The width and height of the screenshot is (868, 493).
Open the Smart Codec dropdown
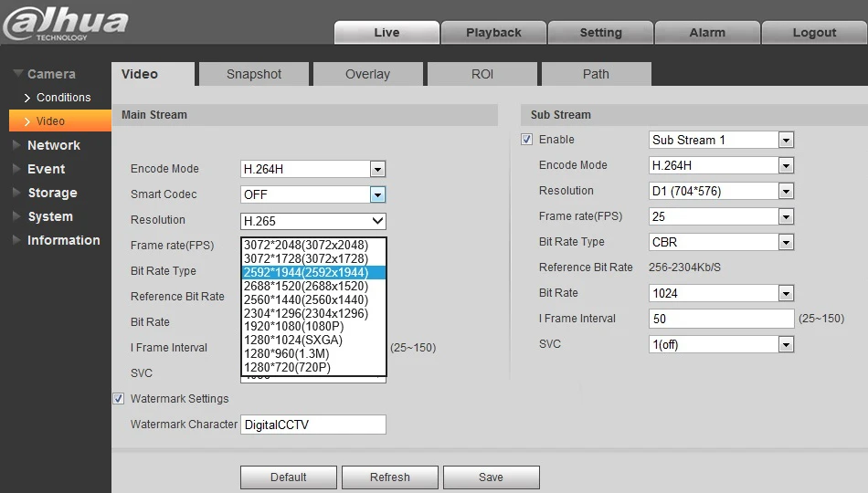coord(313,194)
